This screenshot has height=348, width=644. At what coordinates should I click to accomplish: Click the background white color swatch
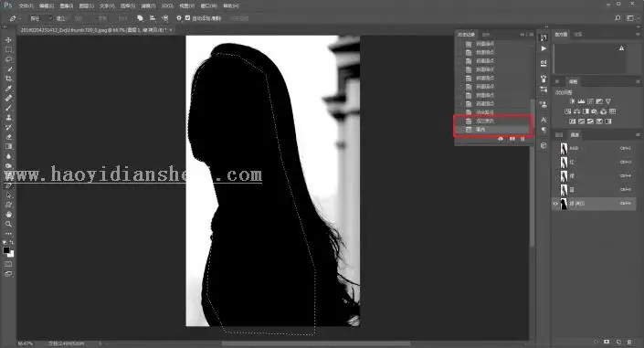click(x=11, y=254)
